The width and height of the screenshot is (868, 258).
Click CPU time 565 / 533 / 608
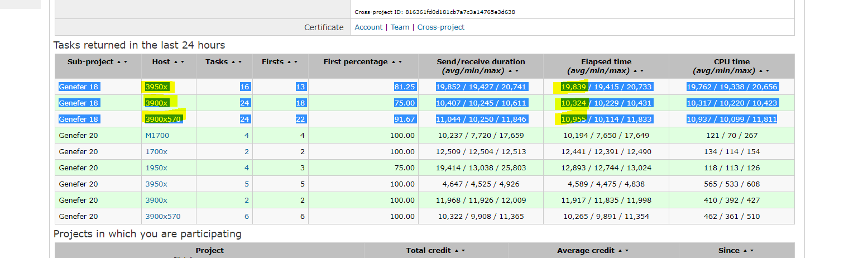point(732,184)
